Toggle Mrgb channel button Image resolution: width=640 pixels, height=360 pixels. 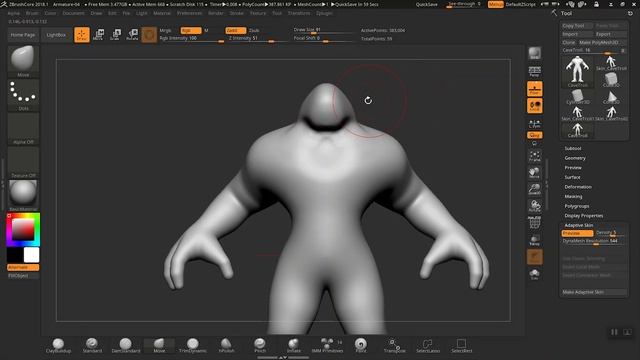(x=165, y=31)
